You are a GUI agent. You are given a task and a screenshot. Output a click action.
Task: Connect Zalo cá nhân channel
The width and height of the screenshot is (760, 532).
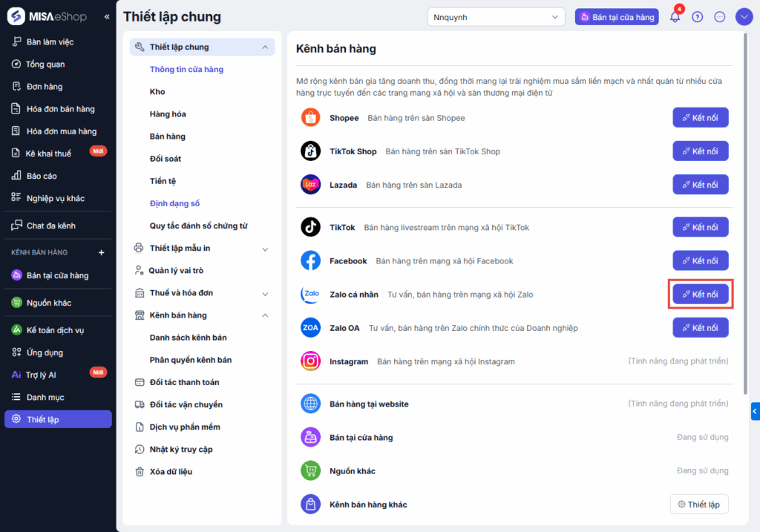701,294
